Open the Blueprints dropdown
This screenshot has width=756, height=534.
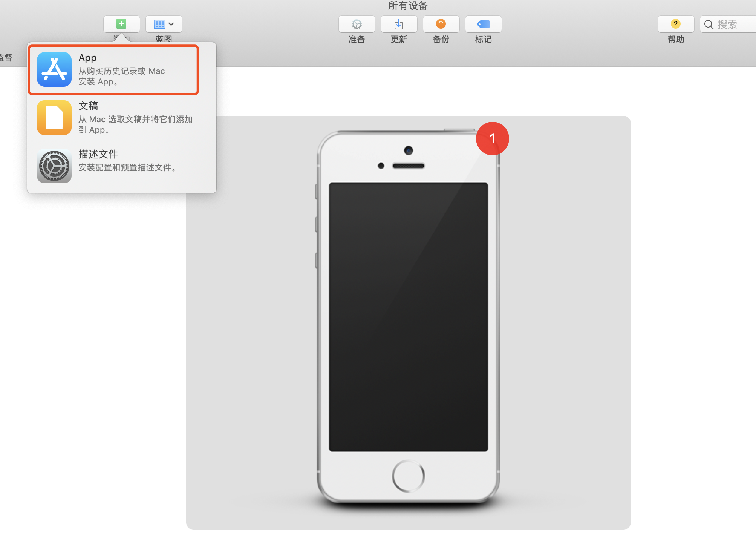coord(164,24)
